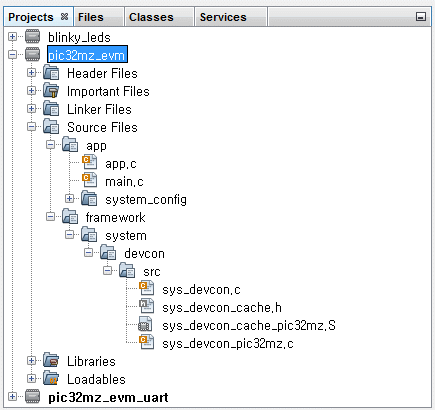Select the devcon folder name
435x410 pixels.
tap(144, 253)
